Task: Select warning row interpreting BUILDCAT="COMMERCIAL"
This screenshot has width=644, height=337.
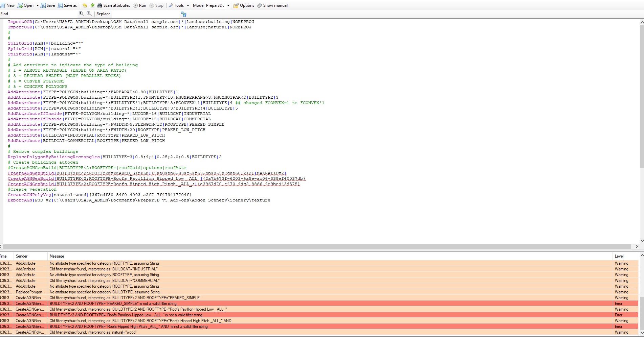Action: (x=319, y=281)
